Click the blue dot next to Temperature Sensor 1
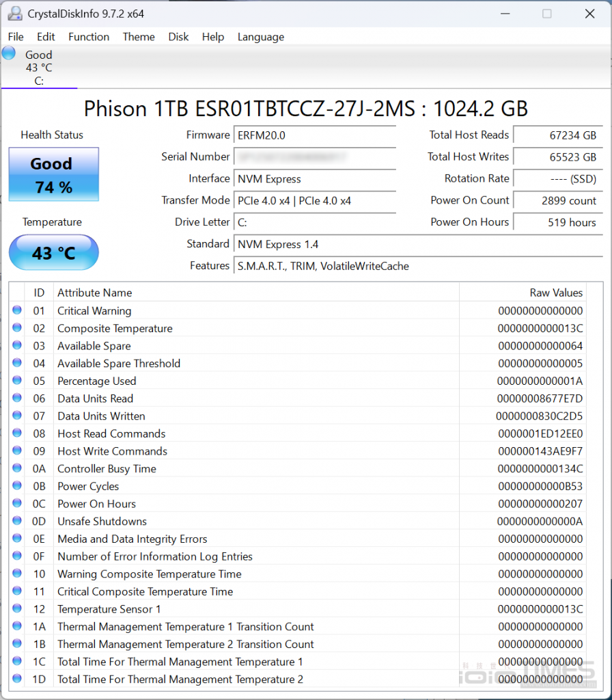612x700 pixels. pos(16,609)
